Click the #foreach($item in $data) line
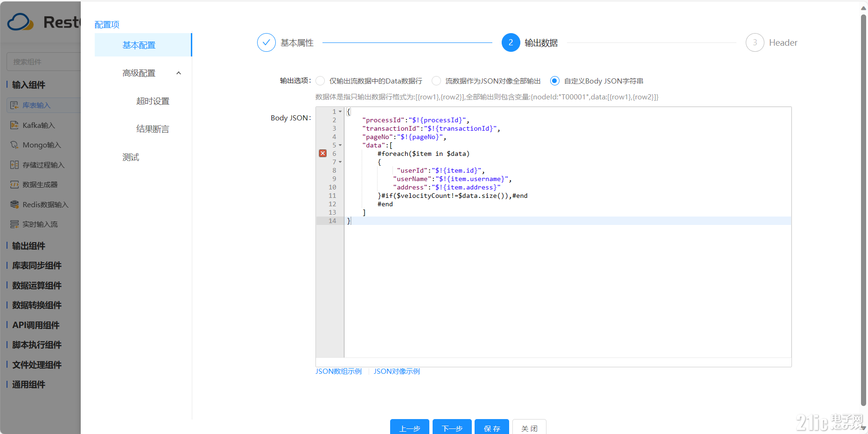 tap(423, 154)
